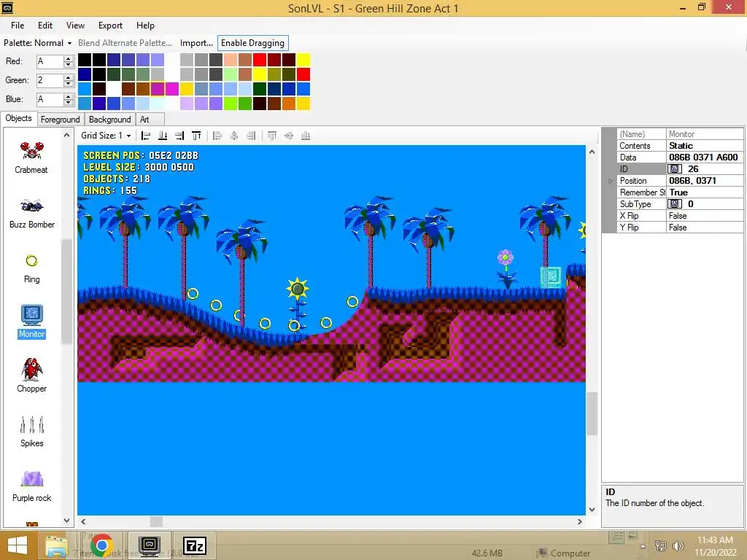747x560 pixels.
Task: Toggle Enable Dragging
Action: (252, 43)
